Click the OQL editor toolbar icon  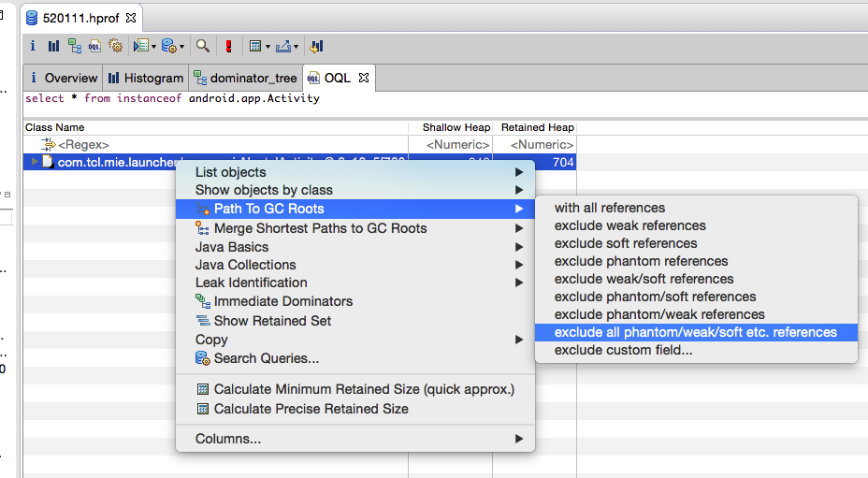(94, 46)
